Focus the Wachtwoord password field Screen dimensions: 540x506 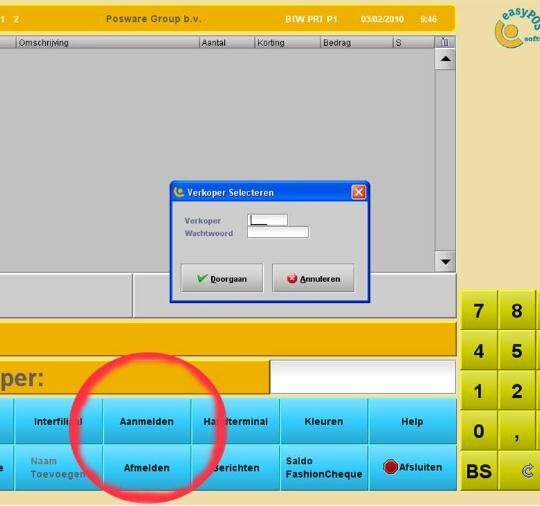[278, 233]
